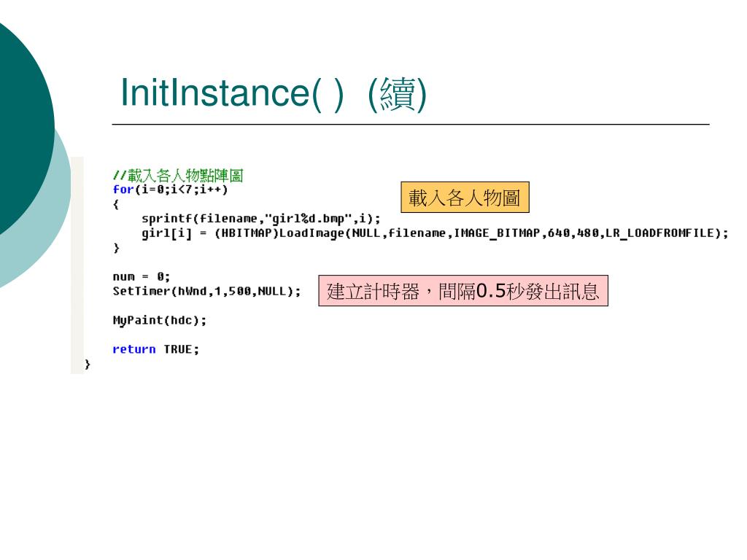Viewport: 747px width, 560px height.
Task: Click the code line "num = 0;"
Action: (142, 276)
